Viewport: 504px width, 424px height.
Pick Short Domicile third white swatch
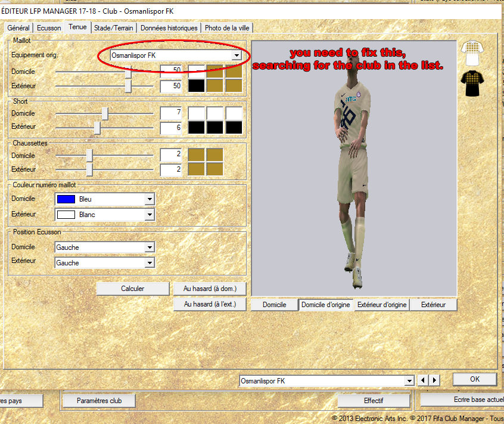tap(234, 113)
